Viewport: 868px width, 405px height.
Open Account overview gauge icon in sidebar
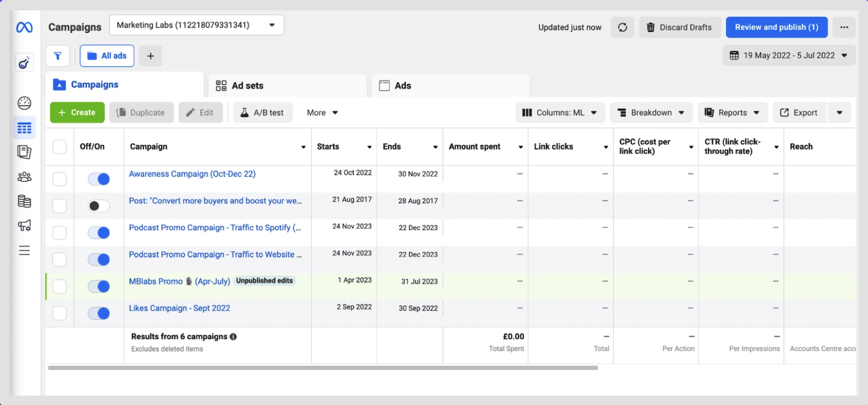click(x=24, y=103)
